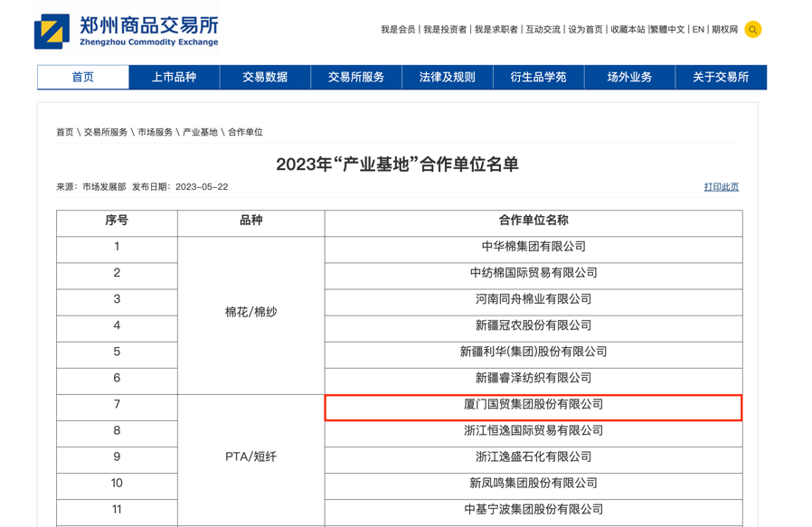Click the 我是会员 top link

click(x=398, y=30)
